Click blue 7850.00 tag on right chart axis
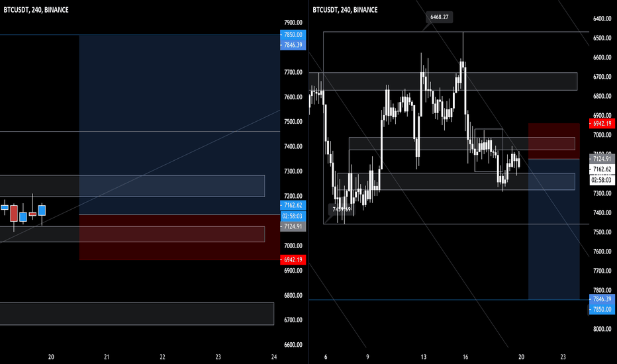Viewport: 617px width, 364px height. pos(602,309)
